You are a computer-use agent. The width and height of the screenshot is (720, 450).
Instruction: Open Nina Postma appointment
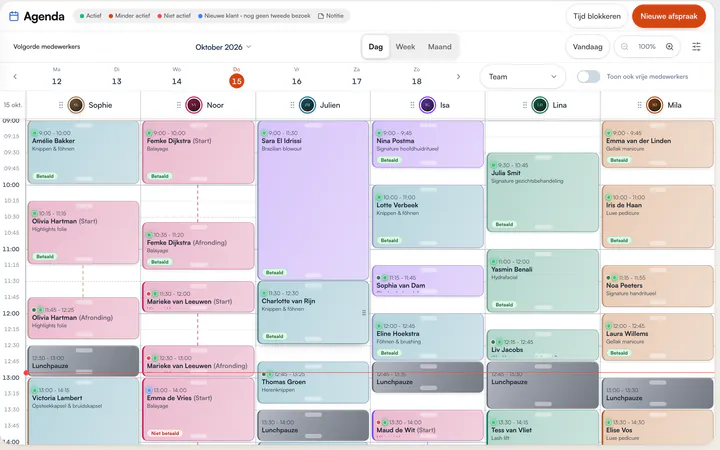tap(428, 144)
